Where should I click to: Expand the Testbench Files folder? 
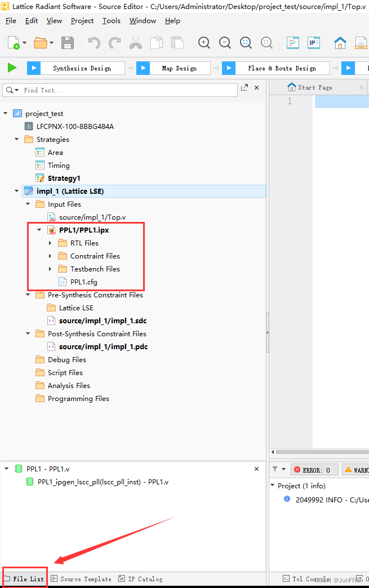(50, 269)
